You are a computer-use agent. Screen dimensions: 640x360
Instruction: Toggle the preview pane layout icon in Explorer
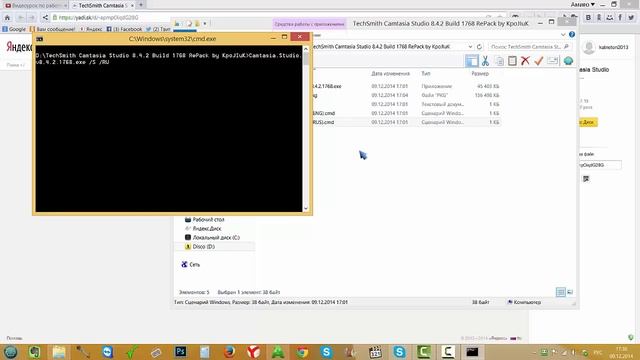click(471, 61)
